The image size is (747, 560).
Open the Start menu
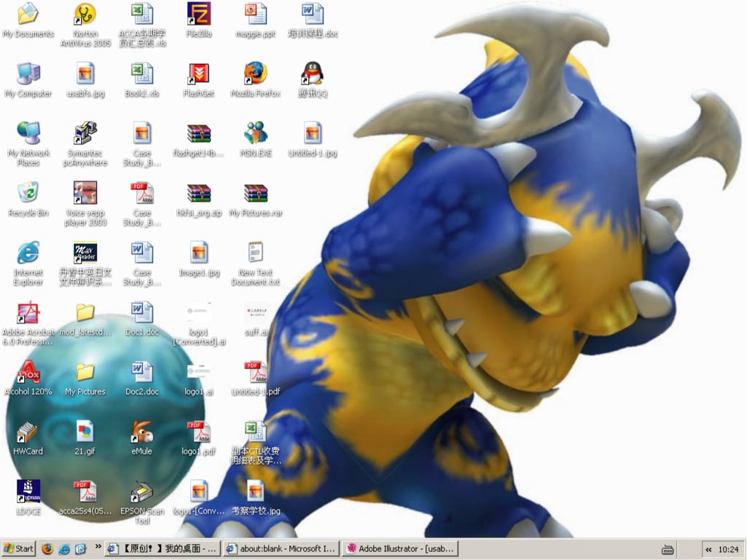[x=18, y=548]
